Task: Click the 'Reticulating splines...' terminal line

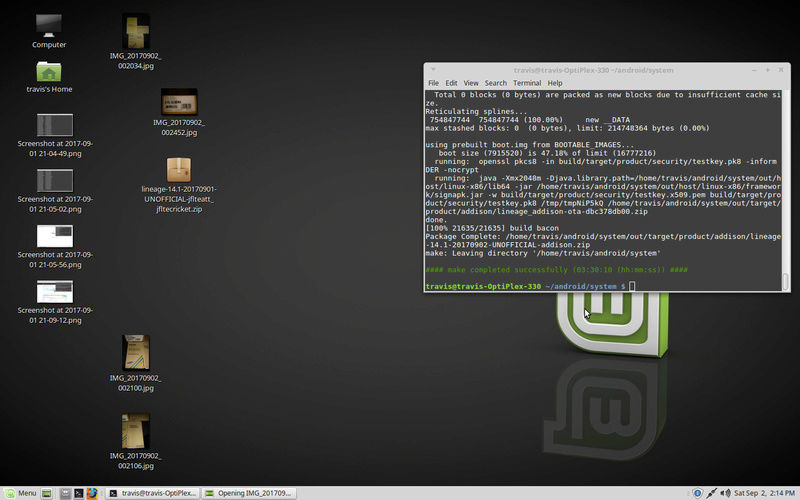Action: (476, 111)
